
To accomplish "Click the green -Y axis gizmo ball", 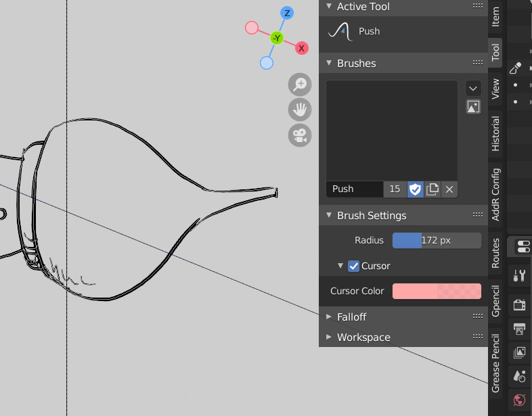I will [277, 38].
